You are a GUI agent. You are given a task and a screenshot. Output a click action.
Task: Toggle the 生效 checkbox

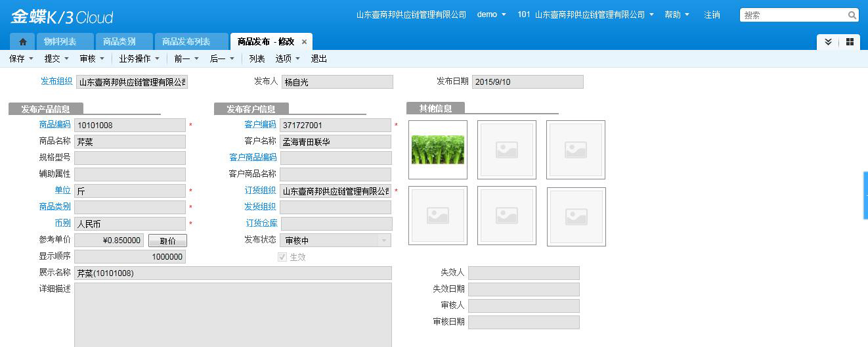[282, 258]
